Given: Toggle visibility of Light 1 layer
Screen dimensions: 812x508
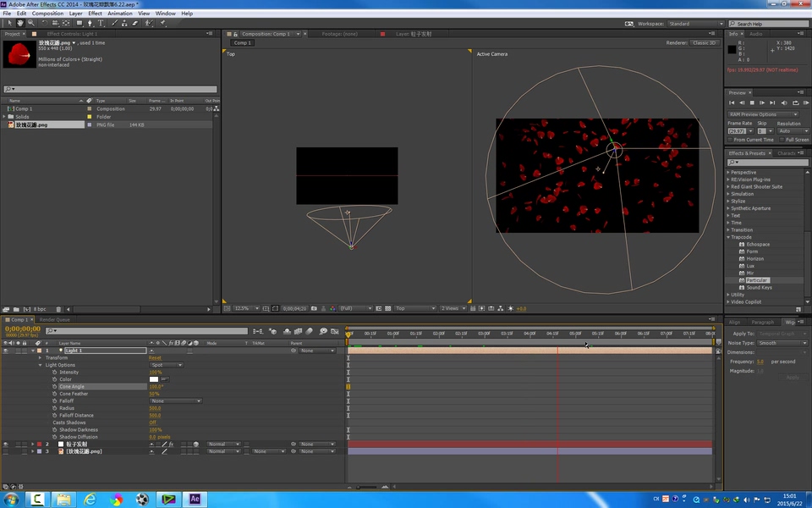Looking at the screenshot, I should point(5,351).
